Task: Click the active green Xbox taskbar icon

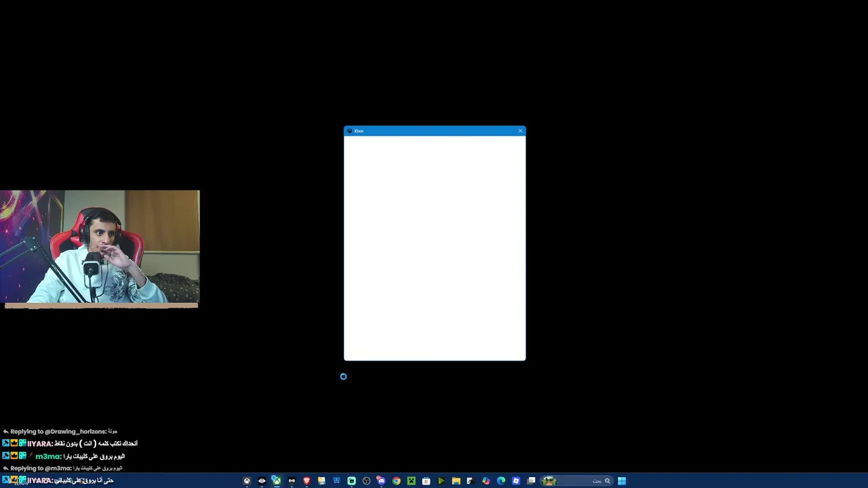Action: [277, 481]
